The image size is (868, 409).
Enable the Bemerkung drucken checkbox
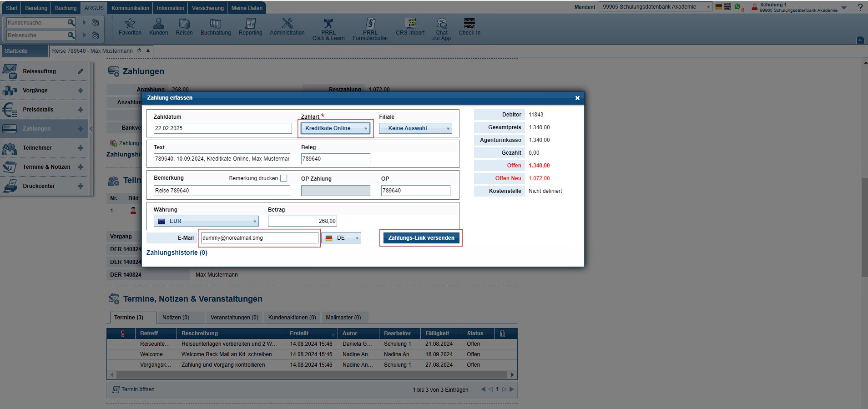pos(284,178)
